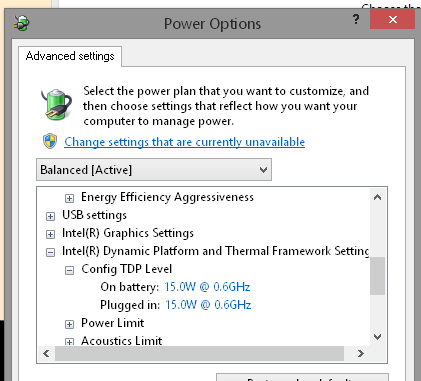Click the vertical scrollbar down arrow

tap(377, 337)
